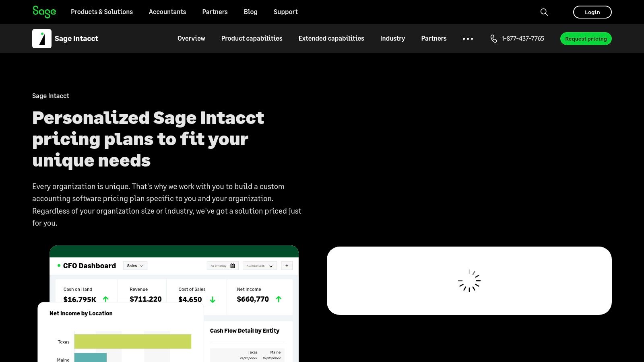Select the Extended capabilities section
Image resolution: width=644 pixels, height=362 pixels.
coord(331,39)
